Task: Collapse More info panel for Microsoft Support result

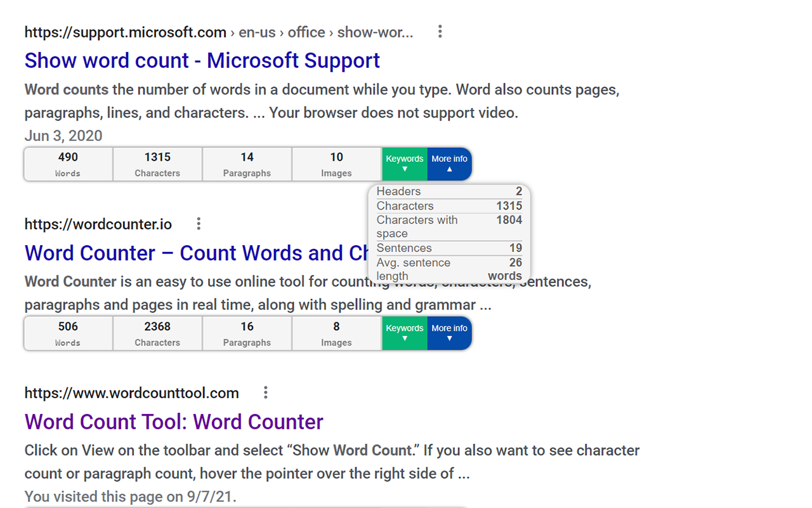Action: 450,164
